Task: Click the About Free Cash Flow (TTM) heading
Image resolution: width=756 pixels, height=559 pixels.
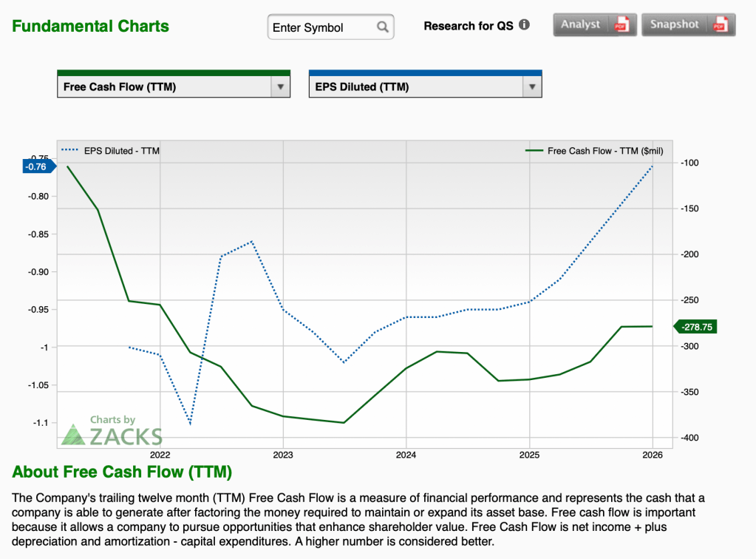Action: [122, 472]
